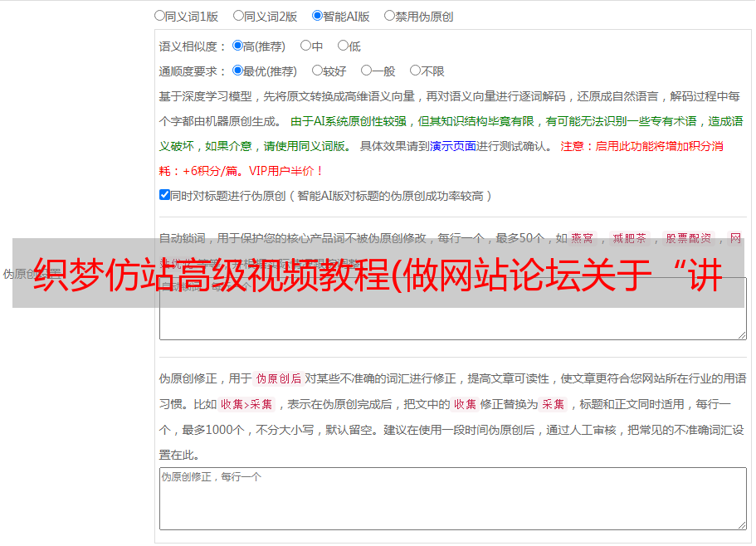Select the 智能AI版 radio button

click(x=317, y=15)
